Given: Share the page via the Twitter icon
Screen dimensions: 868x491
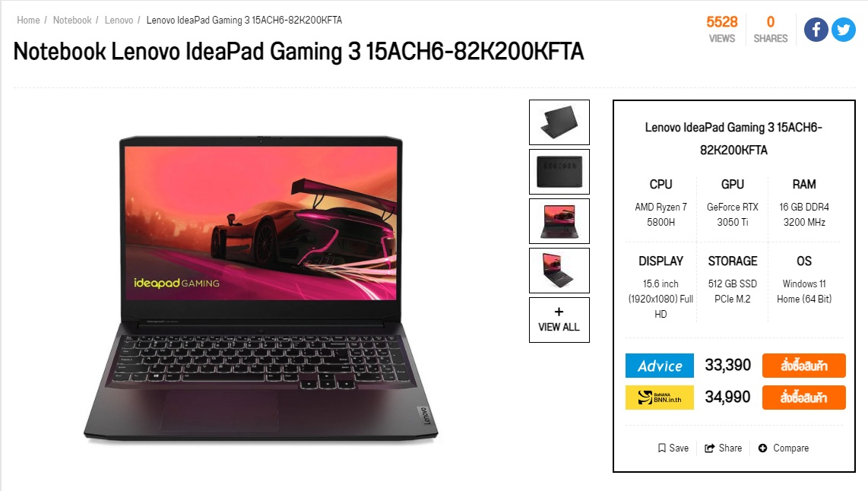Looking at the screenshot, I should pyautogui.click(x=843, y=30).
